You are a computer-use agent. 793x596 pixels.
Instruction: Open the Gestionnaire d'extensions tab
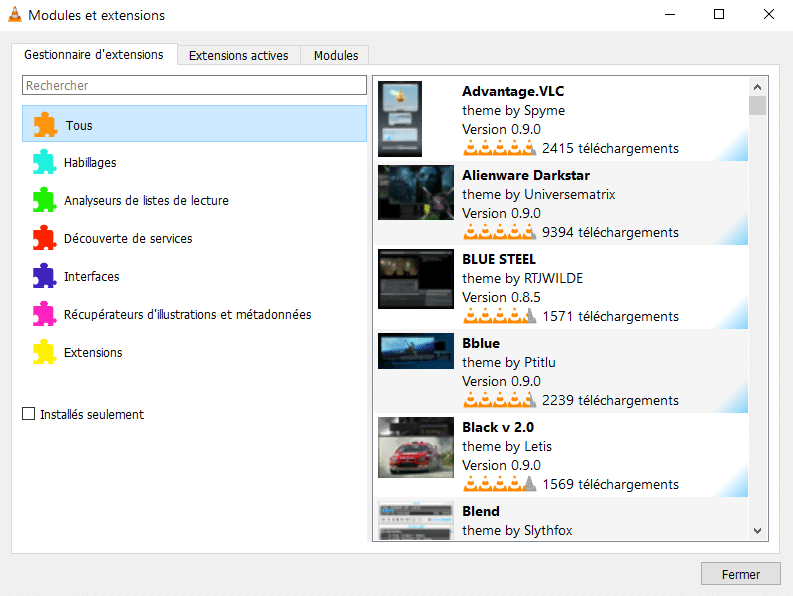point(94,54)
